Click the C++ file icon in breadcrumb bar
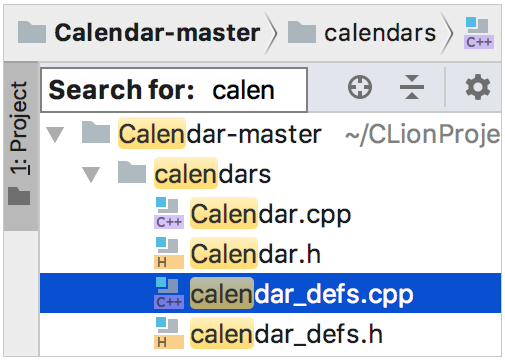 coord(479,33)
